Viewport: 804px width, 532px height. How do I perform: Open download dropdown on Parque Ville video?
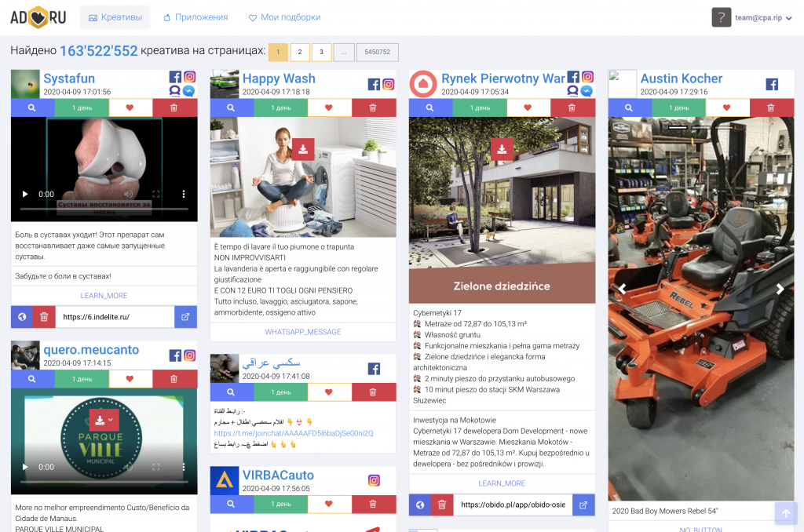(104, 420)
